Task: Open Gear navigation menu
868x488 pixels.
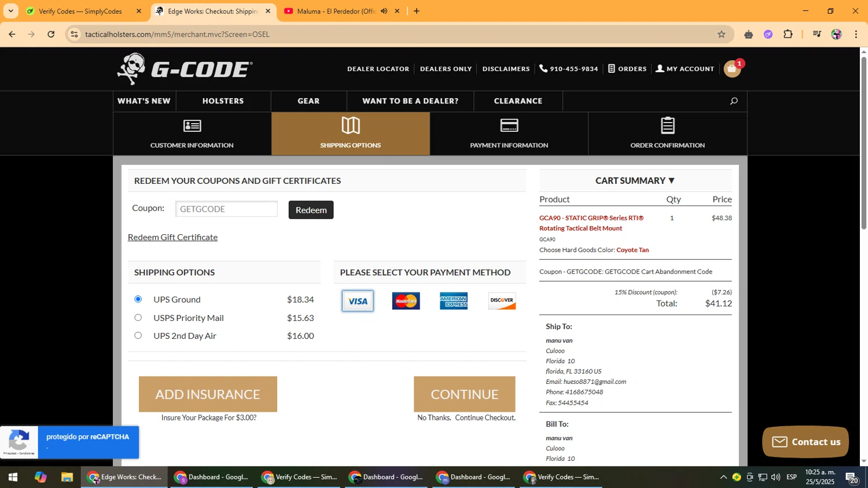Action: pos(308,101)
